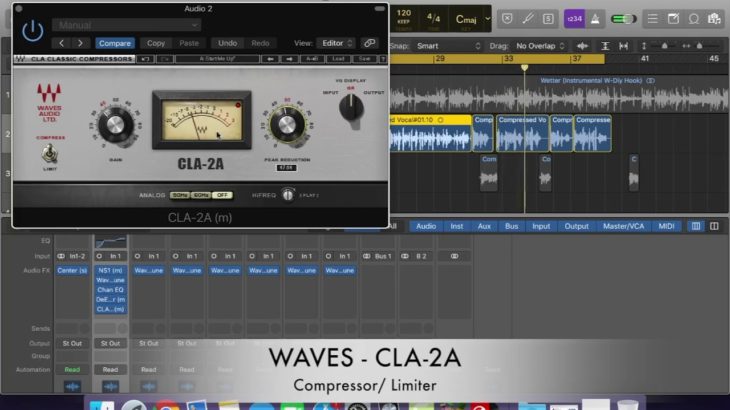This screenshot has width=730, height=410.
Task: Go to next preset arrow
Action: [80, 43]
